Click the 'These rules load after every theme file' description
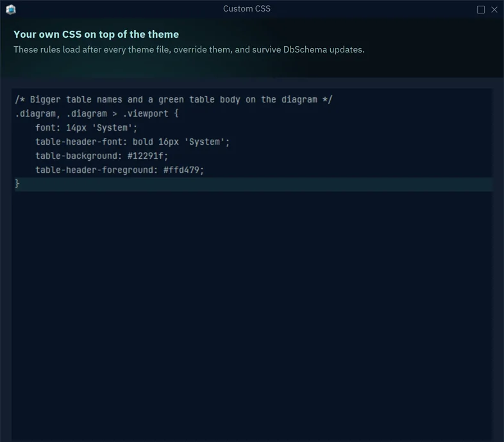504x442 pixels. (189, 50)
